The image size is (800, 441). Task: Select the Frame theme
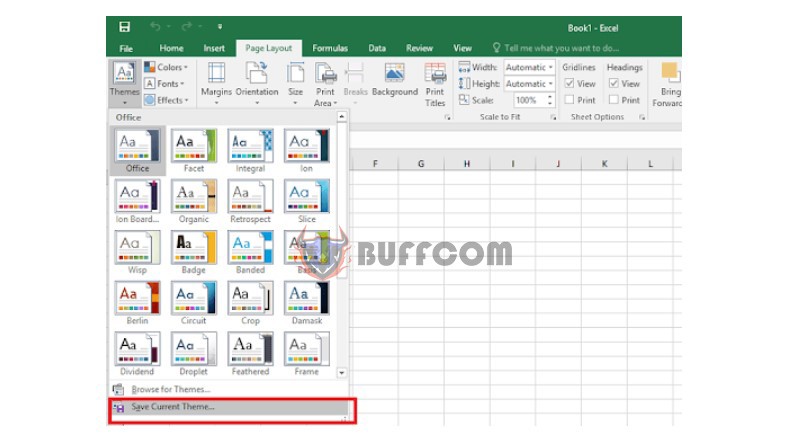307,354
